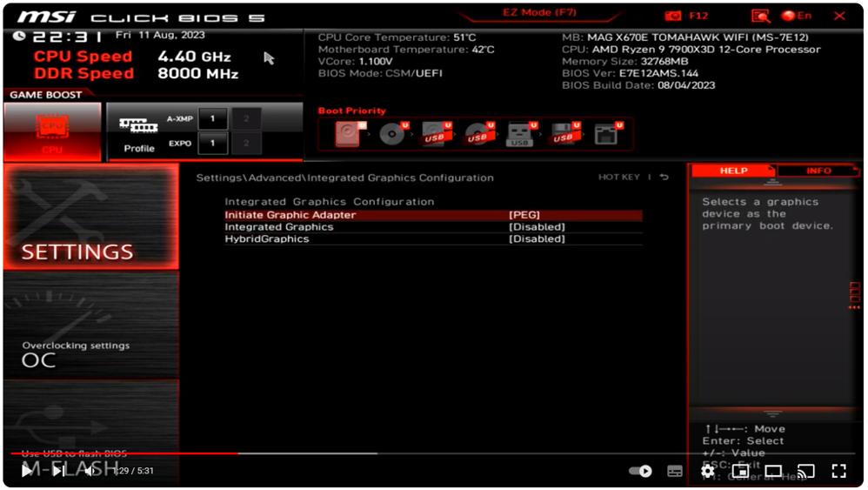Change HybridGraphics [Disabled] value
This screenshot has width=868, height=490.
537,239
